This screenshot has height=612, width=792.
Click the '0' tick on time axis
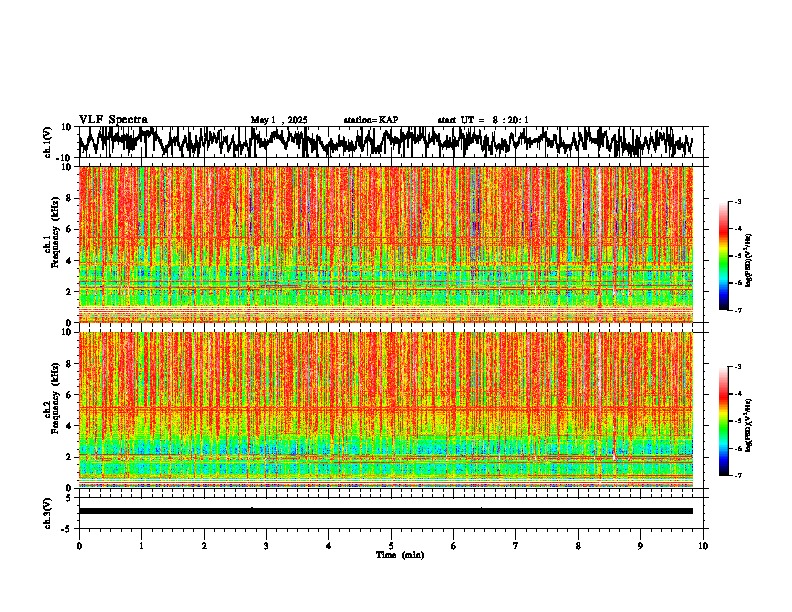click(79, 546)
